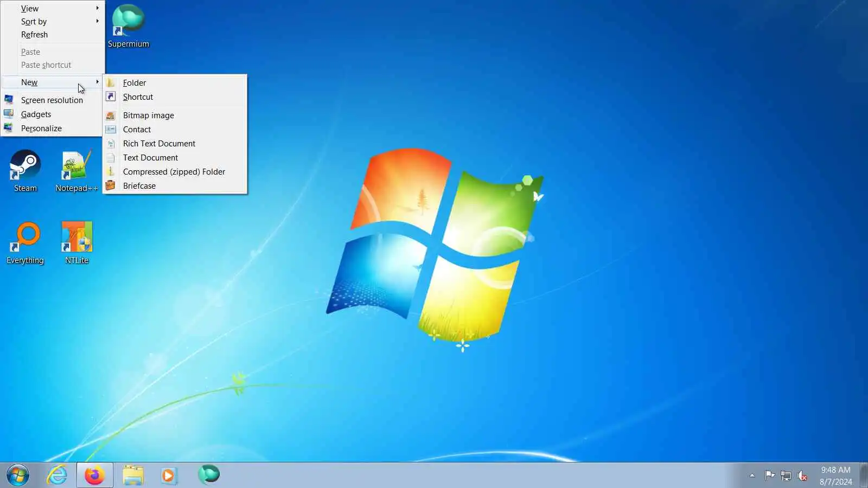Open the Action Center flag icon
Image resolution: width=868 pixels, height=488 pixels.
point(770,476)
